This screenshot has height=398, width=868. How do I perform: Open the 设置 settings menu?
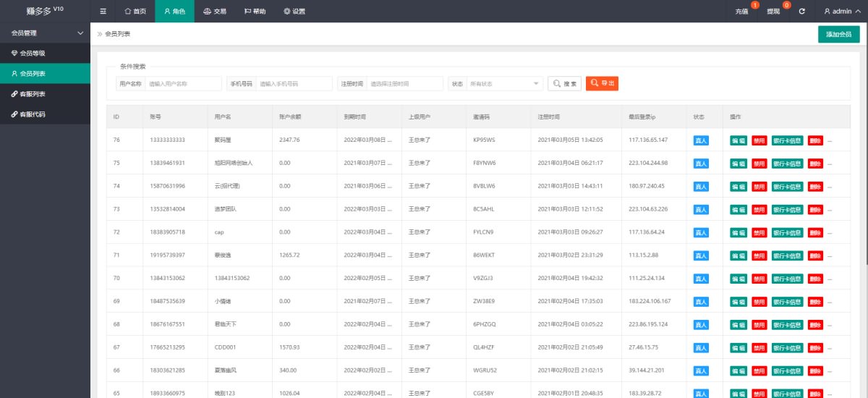pos(294,12)
